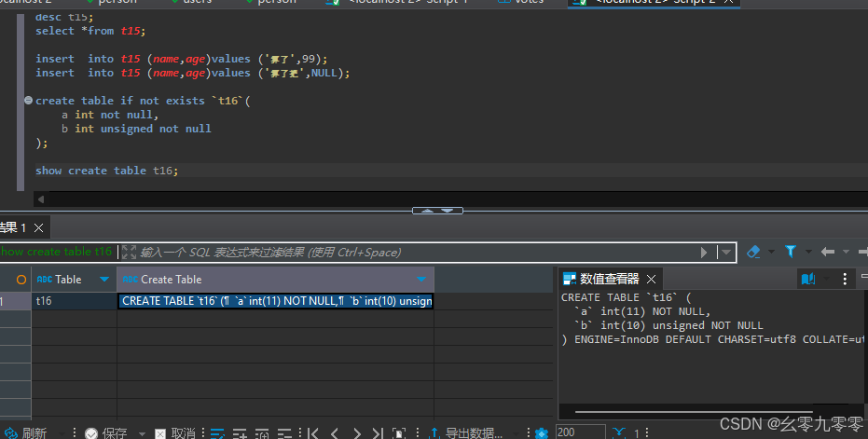Apply filter with the play arrow
The width and height of the screenshot is (868, 439).
[x=704, y=253]
